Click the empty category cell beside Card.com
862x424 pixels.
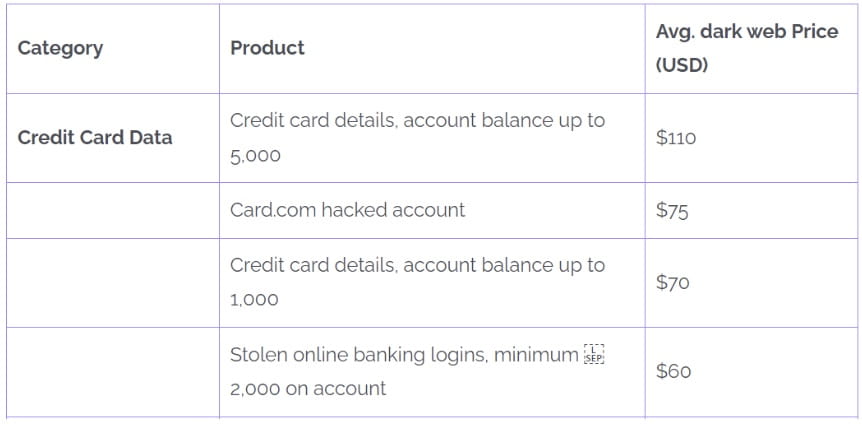(x=112, y=210)
